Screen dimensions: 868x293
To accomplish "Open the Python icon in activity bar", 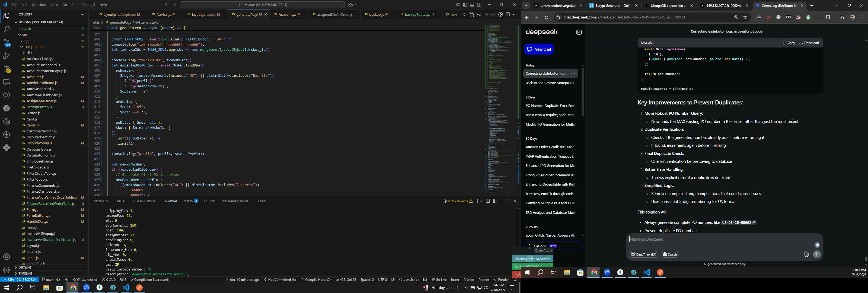I will pyautogui.click(x=7, y=148).
